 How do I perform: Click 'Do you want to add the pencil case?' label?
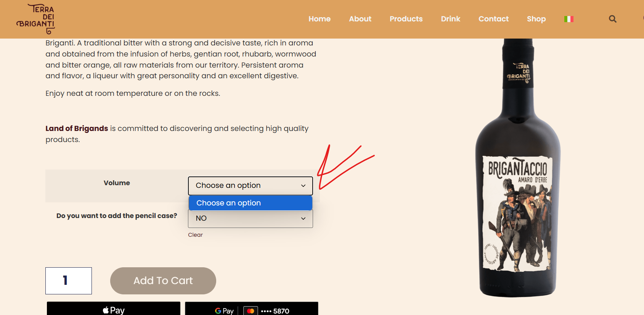click(x=117, y=216)
